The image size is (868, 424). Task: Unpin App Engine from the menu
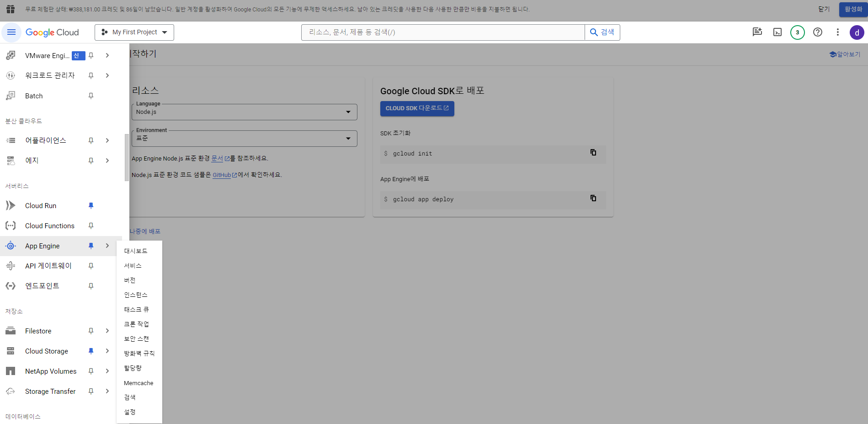pos(91,246)
